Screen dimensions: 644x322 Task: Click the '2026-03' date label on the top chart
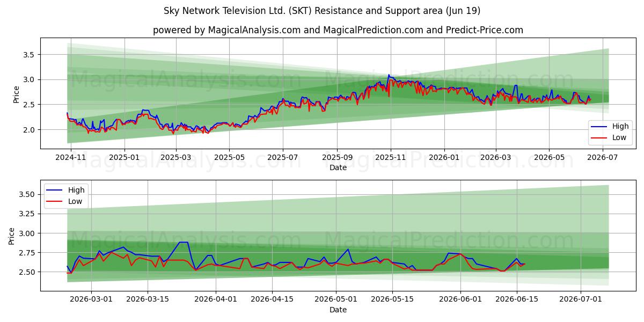pyautogui.click(x=495, y=157)
